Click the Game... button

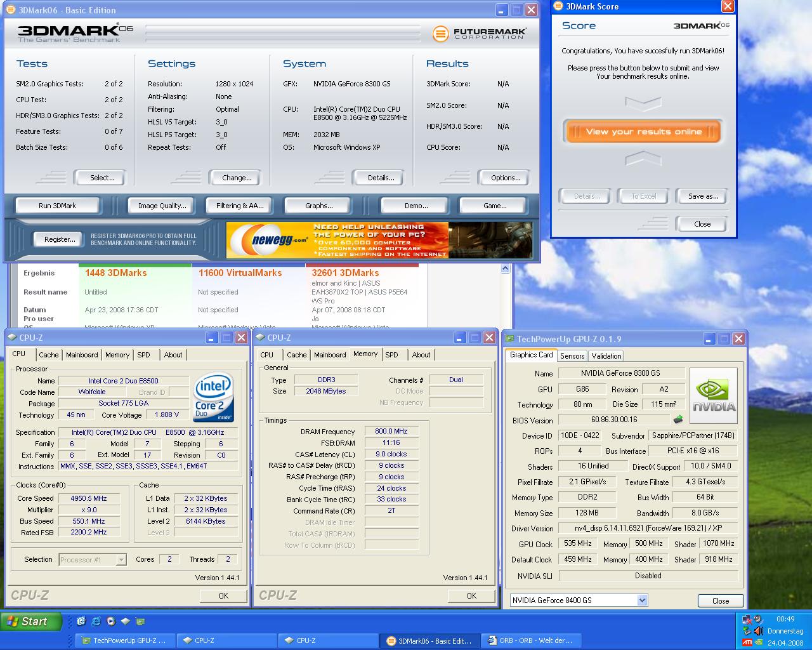[495, 206]
